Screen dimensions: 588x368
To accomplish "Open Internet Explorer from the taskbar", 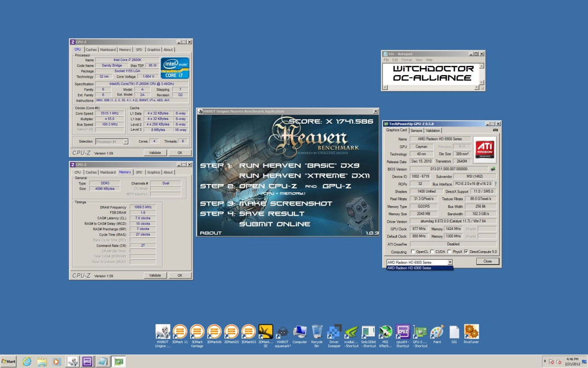I will point(27,362).
